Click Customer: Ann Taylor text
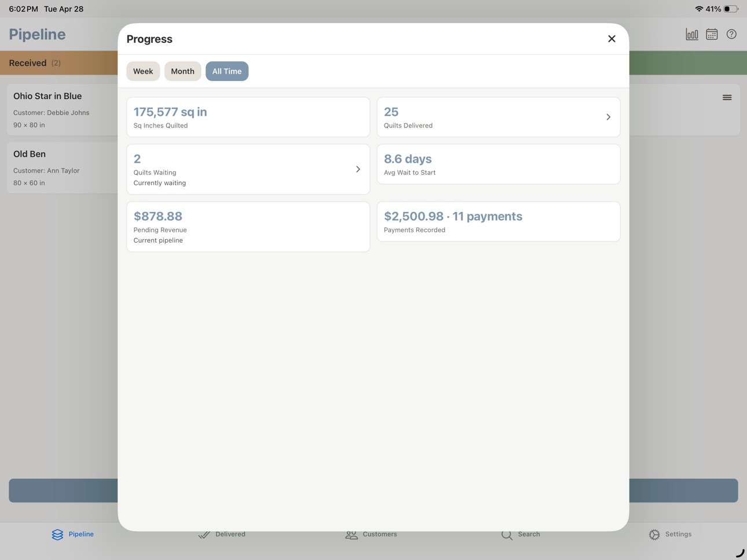Image resolution: width=747 pixels, height=560 pixels. click(46, 171)
